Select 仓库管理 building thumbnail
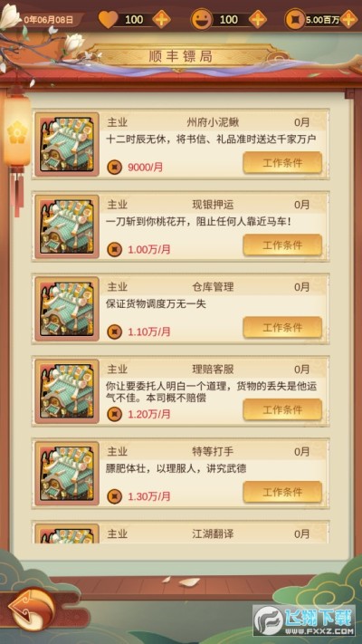362x644 pixels. coord(67,309)
